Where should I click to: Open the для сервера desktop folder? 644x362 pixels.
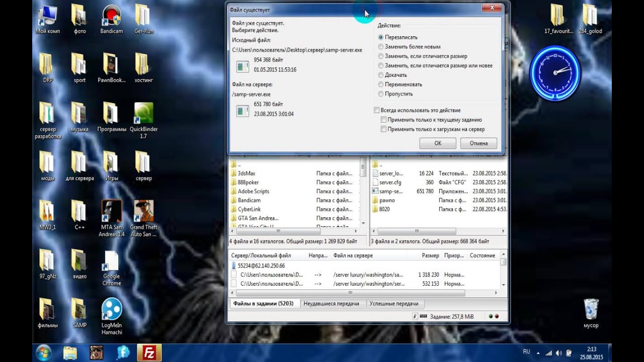pyautogui.click(x=79, y=166)
